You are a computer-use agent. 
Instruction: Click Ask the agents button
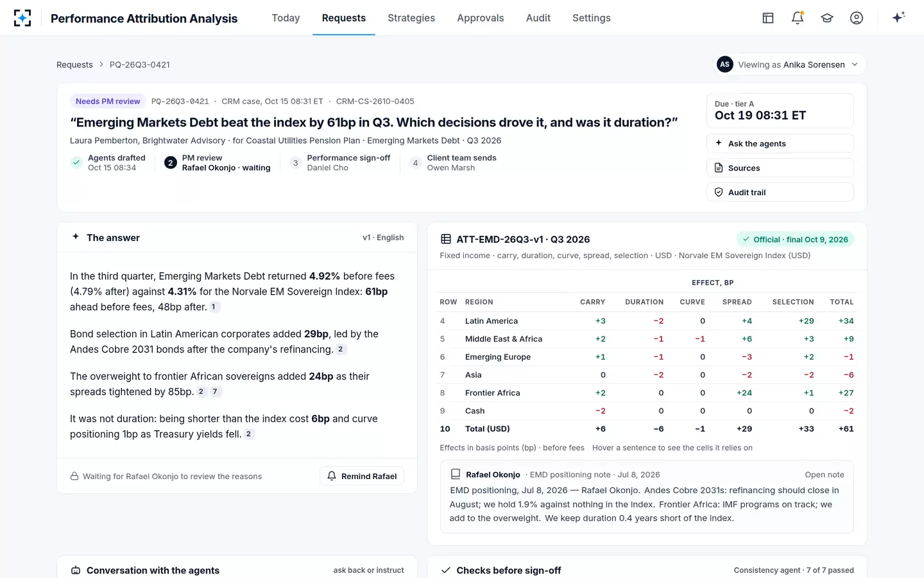point(780,143)
